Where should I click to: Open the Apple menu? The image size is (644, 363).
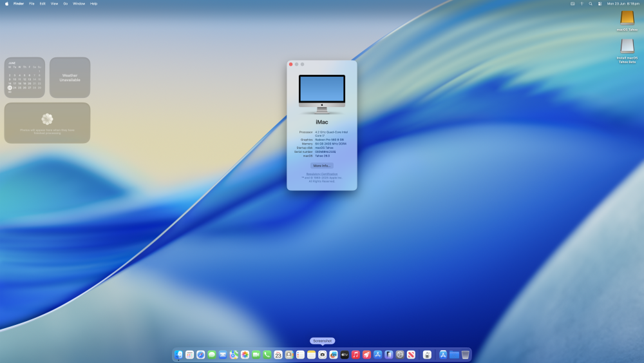click(6, 4)
